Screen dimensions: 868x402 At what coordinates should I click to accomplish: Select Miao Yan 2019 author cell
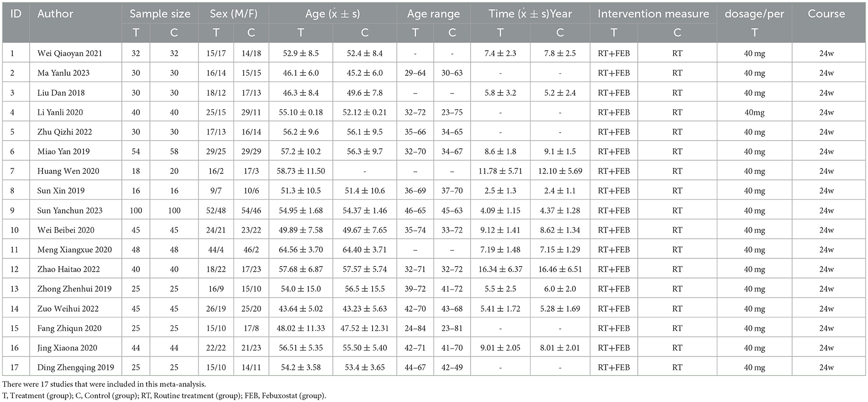[63, 151]
